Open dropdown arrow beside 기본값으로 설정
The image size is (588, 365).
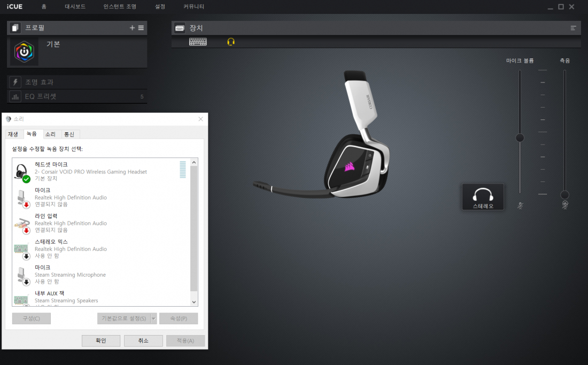click(x=154, y=318)
